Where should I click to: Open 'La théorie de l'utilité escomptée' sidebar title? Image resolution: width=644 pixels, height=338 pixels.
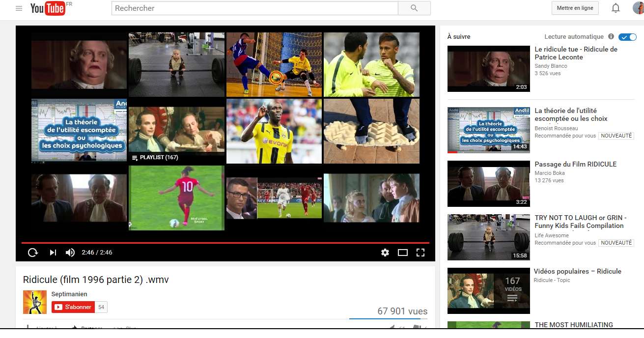point(571,114)
